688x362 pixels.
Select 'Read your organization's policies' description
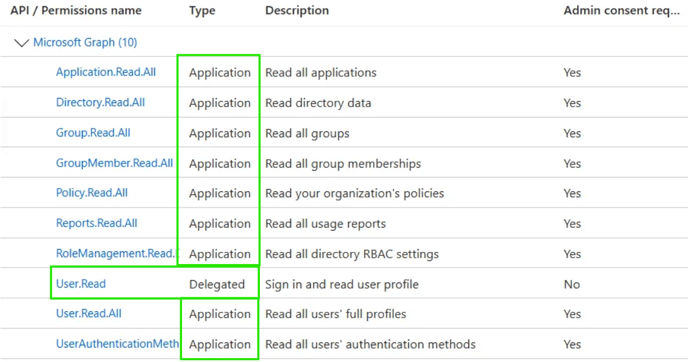click(355, 193)
